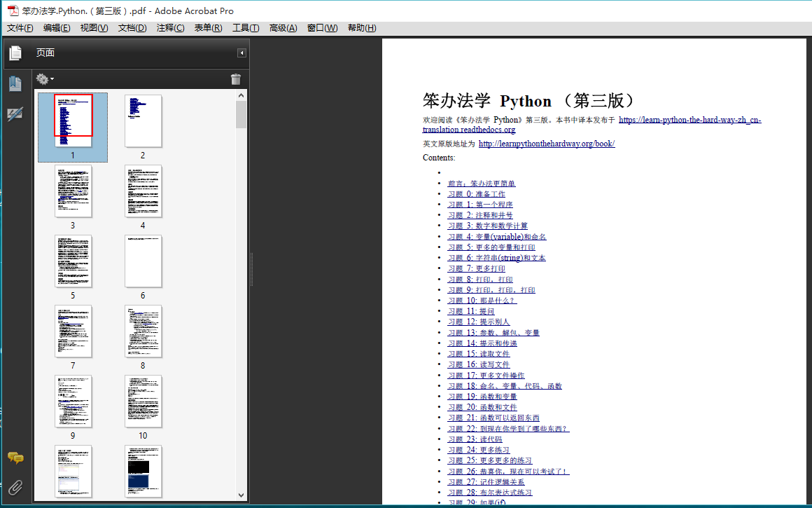Image resolution: width=812 pixels, height=508 pixels.
Task: Open link 习题 27: 记住逻辑关系
Action: tap(486, 482)
